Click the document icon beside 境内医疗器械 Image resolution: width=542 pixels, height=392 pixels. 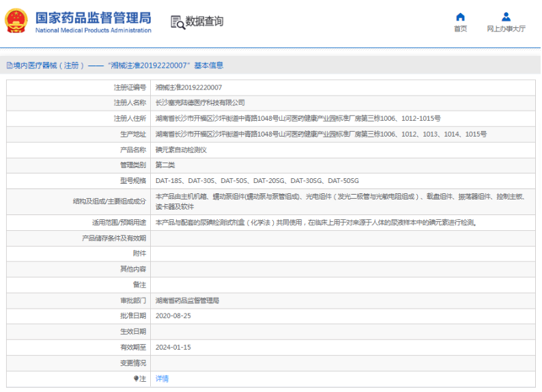pos(10,66)
